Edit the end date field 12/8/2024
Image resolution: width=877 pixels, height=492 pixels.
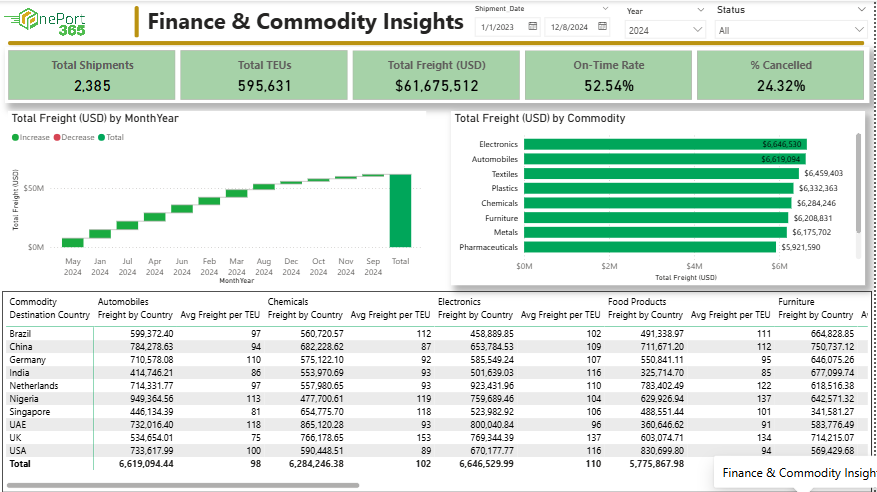pyautogui.click(x=569, y=27)
